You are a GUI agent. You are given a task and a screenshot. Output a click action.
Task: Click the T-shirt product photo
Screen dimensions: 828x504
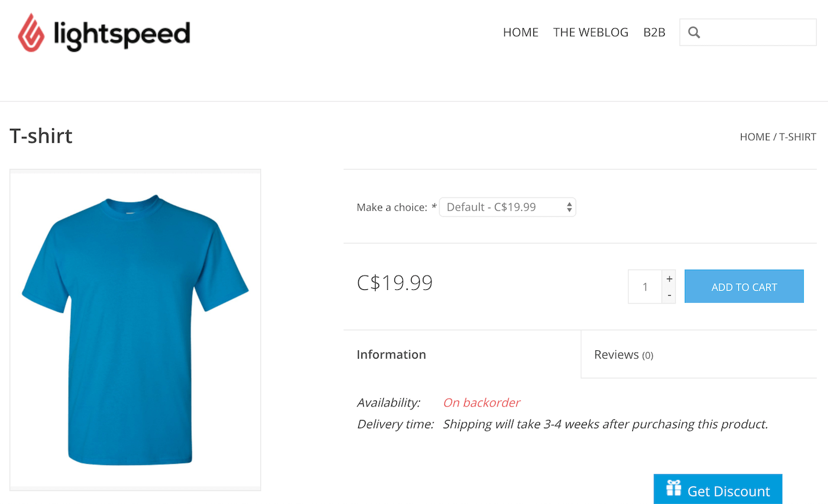pos(135,329)
